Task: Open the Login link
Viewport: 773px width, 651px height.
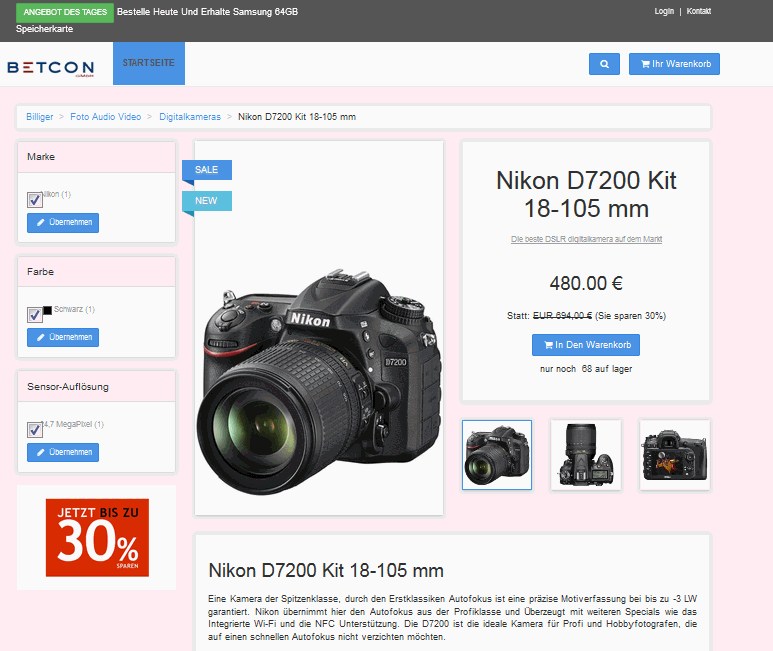Action: pos(664,11)
